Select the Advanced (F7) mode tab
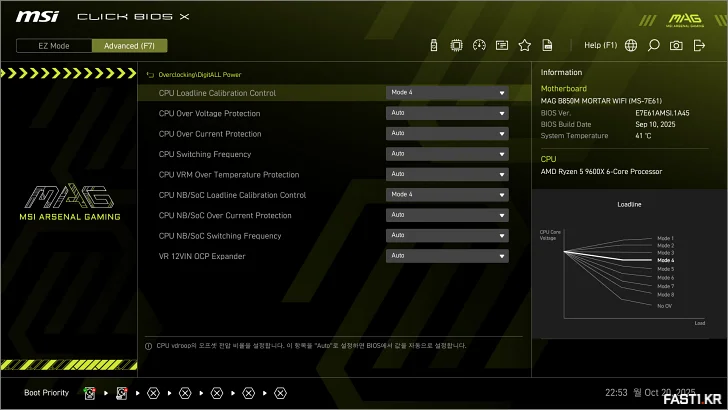The width and height of the screenshot is (728, 410). [130, 46]
